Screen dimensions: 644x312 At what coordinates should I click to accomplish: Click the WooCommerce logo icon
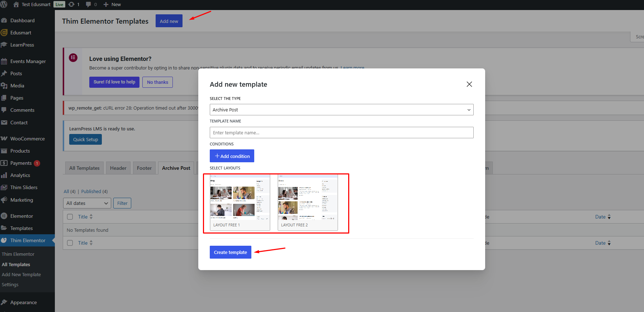[x=4, y=139]
